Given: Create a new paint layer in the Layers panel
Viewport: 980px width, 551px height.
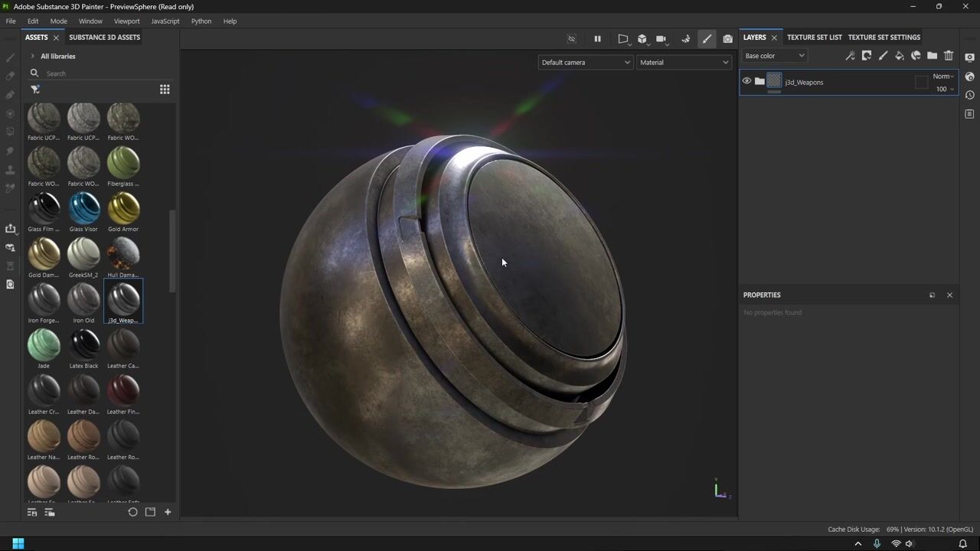Looking at the screenshot, I should point(883,55).
